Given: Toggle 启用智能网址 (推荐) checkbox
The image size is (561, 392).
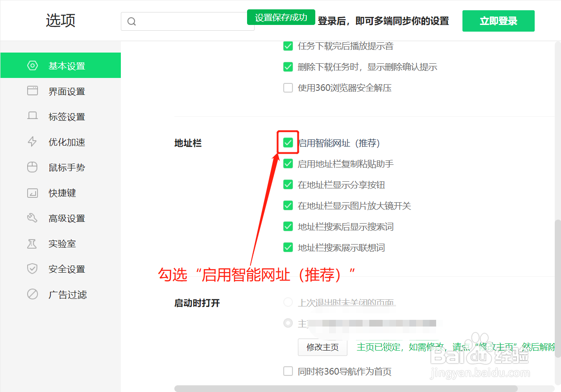Looking at the screenshot, I should 288,143.
